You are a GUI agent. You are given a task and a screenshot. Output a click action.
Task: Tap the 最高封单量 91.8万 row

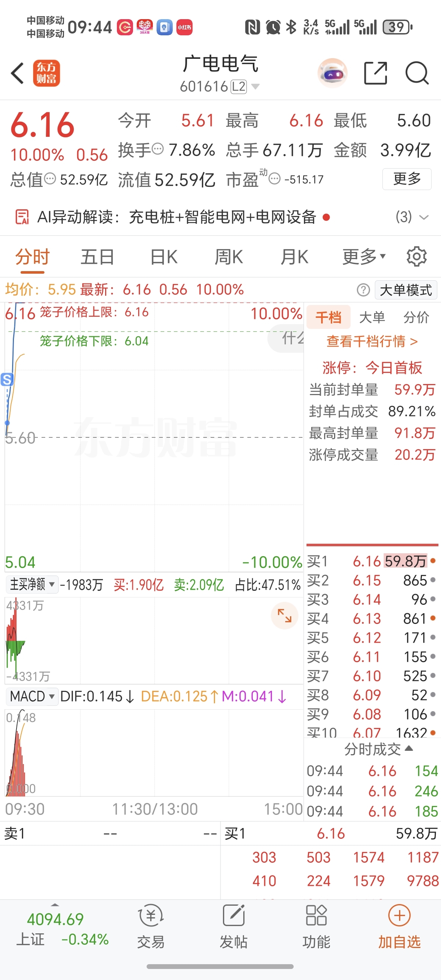click(x=372, y=433)
